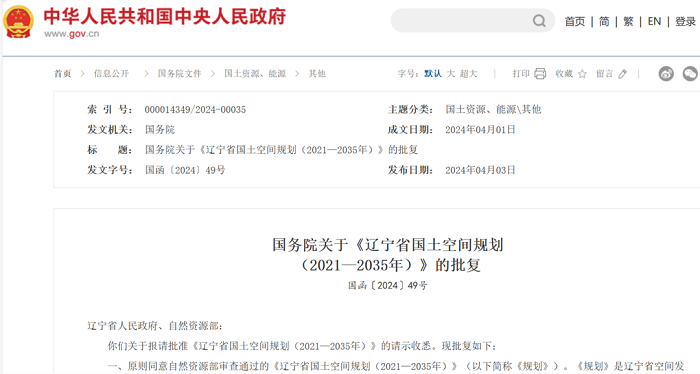Open the 登录 login link
The height and width of the screenshot is (374, 700).
coord(685,21)
